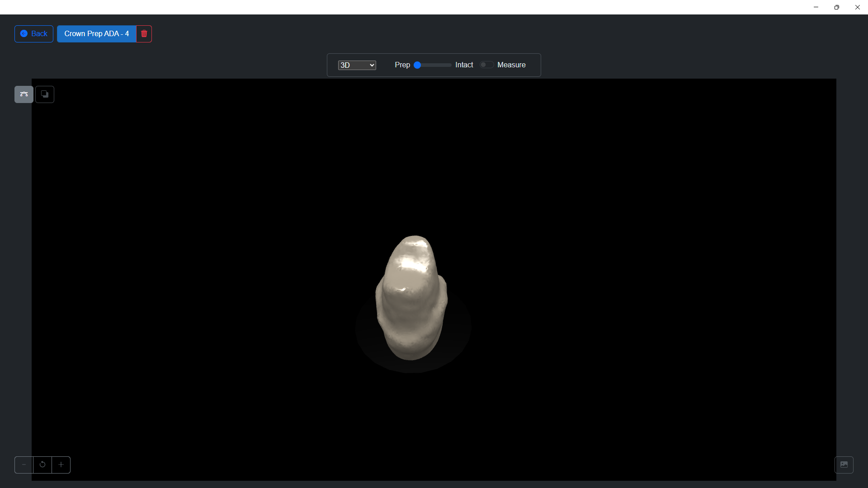Click the dropdown arrow beside 3D

tap(372, 66)
